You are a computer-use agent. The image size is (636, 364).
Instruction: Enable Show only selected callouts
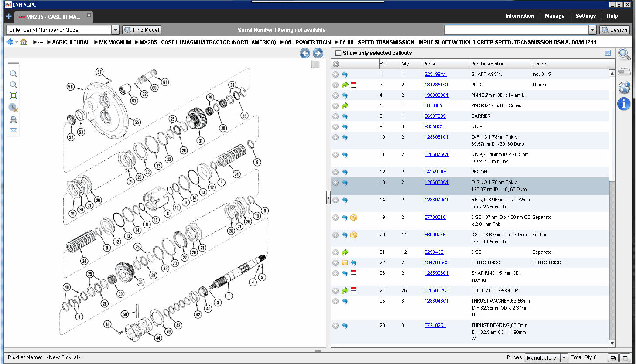coord(338,52)
